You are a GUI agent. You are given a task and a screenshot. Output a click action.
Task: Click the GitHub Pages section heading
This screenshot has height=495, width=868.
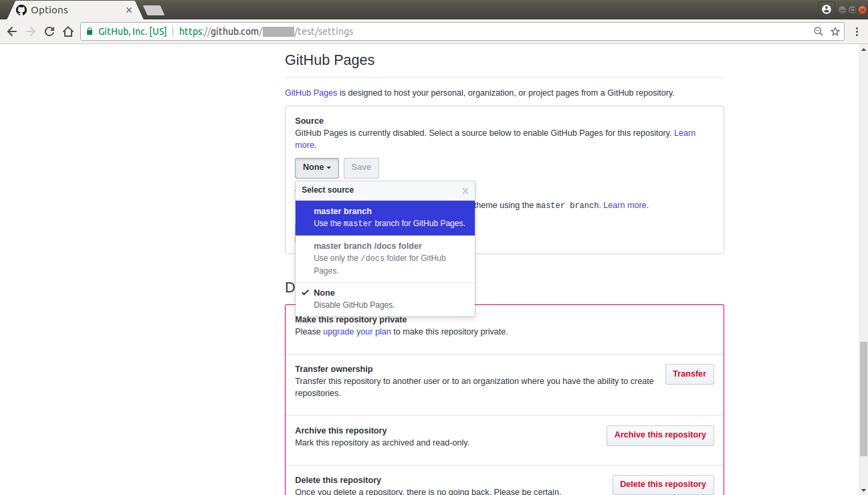point(330,60)
